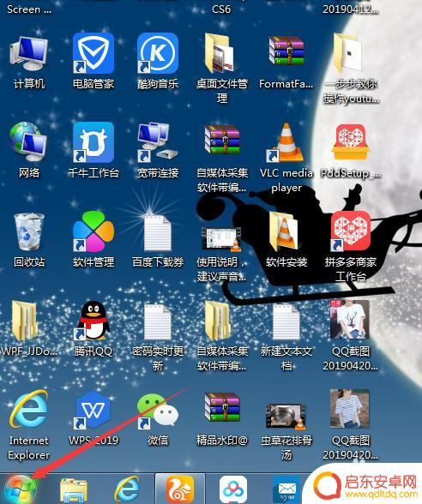The height and width of the screenshot is (504, 422).
Task: Click the 使用说明，建议声音... video file
Action: tap(221, 238)
